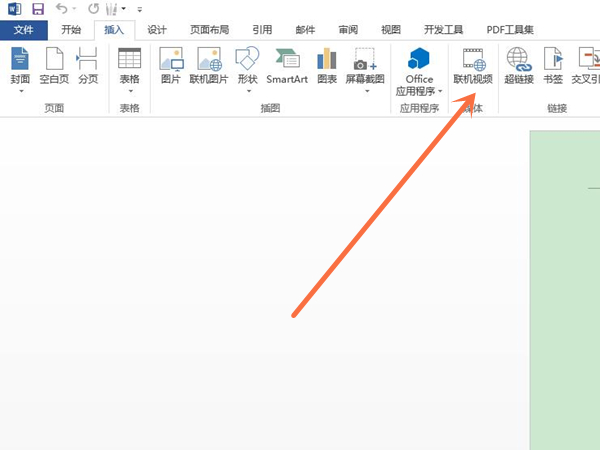Click the Bookmark (书签) icon
This screenshot has width=600, height=450.
(x=552, y=62)
